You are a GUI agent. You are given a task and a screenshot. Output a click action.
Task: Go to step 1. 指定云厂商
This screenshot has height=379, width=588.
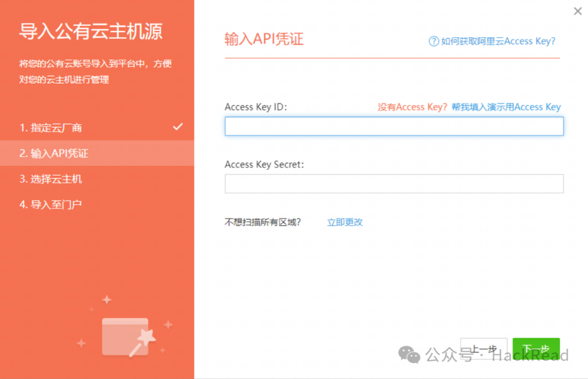click(51, 128)
